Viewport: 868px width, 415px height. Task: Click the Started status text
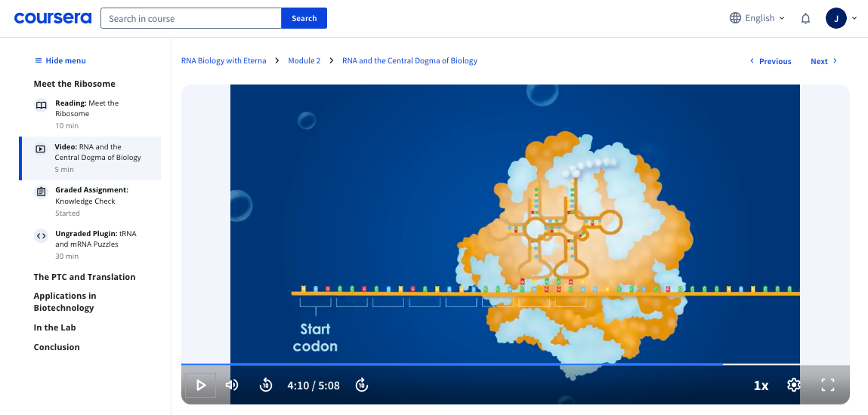[67, 214]
